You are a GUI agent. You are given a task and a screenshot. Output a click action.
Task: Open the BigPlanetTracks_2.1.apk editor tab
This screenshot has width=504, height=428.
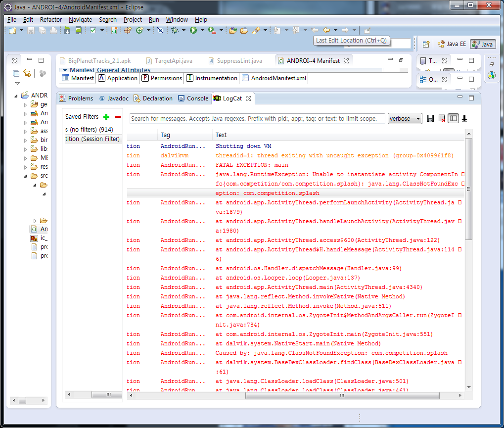tap(95, 61)
